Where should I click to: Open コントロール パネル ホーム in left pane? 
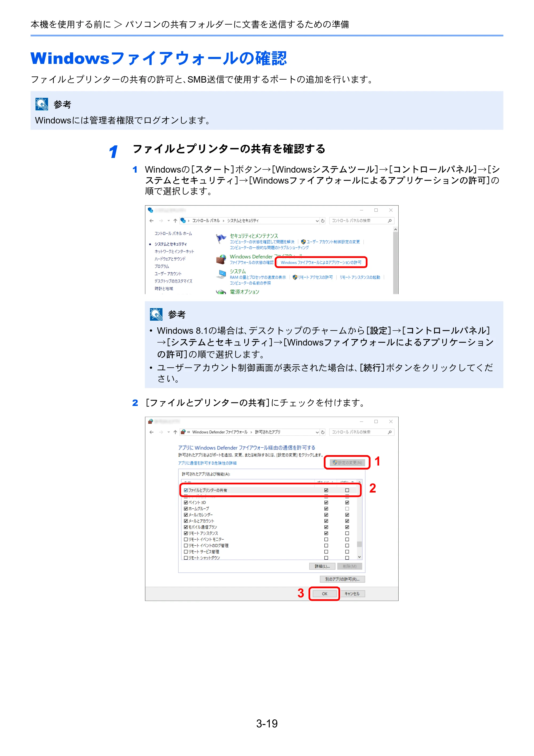coord(173,234)
